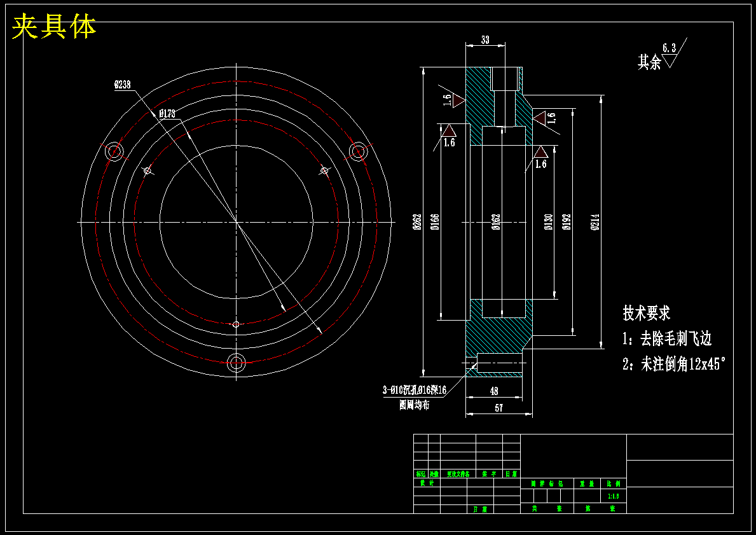The width and height of the screenshot is (756, 535).
Task: Select the upper-left counterbore hole on front view
Action: point(114,151)
